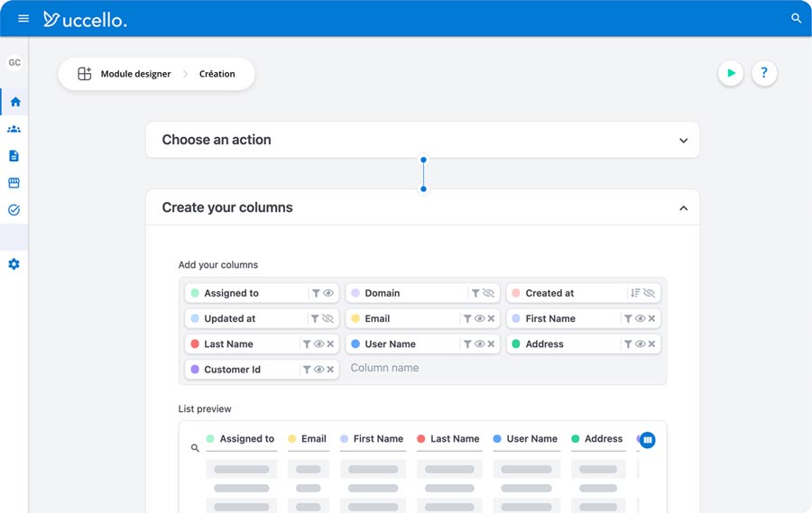The image size is (812, 513).
Task: Click the green play button
Action: point(731,73)
